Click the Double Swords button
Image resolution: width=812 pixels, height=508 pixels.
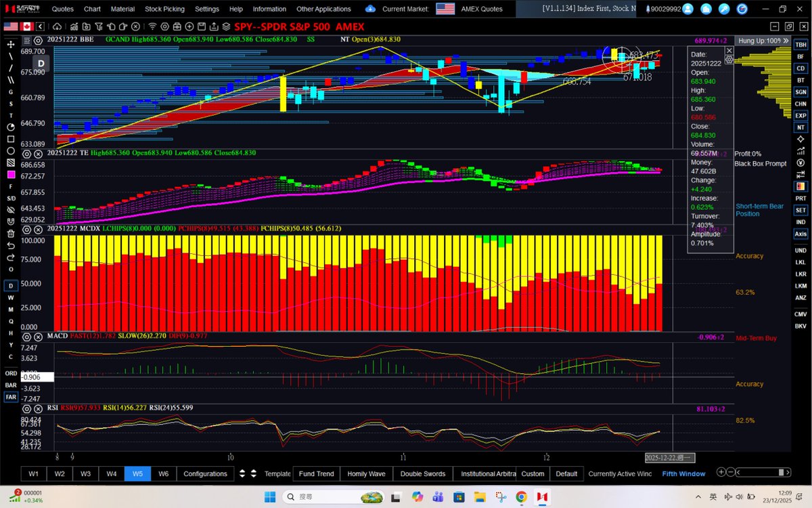(422, 473)
